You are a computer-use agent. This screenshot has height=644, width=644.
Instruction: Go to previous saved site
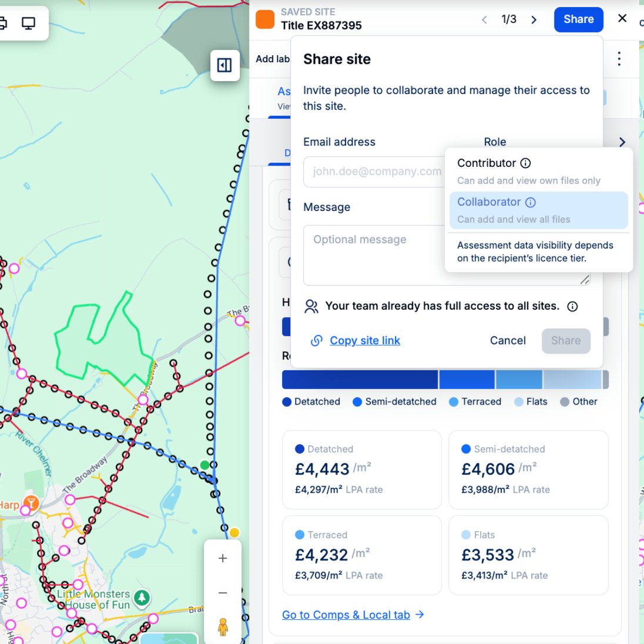(x=484, y=20)
